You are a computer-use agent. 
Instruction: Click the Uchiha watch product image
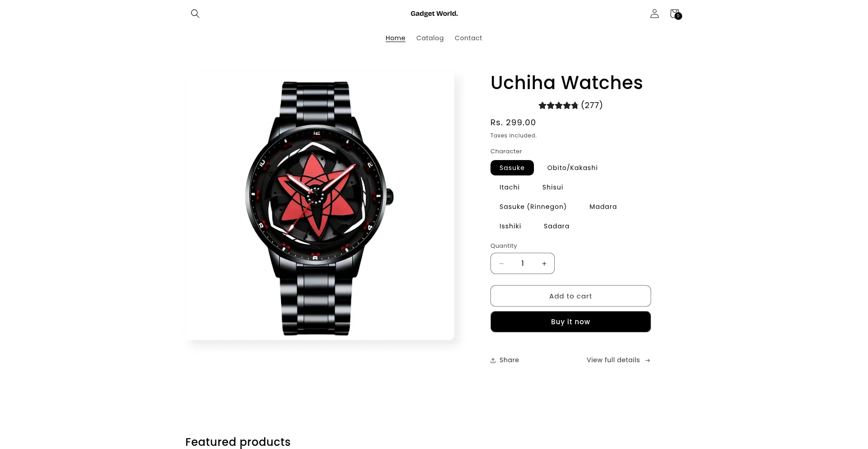click(320, 206)
